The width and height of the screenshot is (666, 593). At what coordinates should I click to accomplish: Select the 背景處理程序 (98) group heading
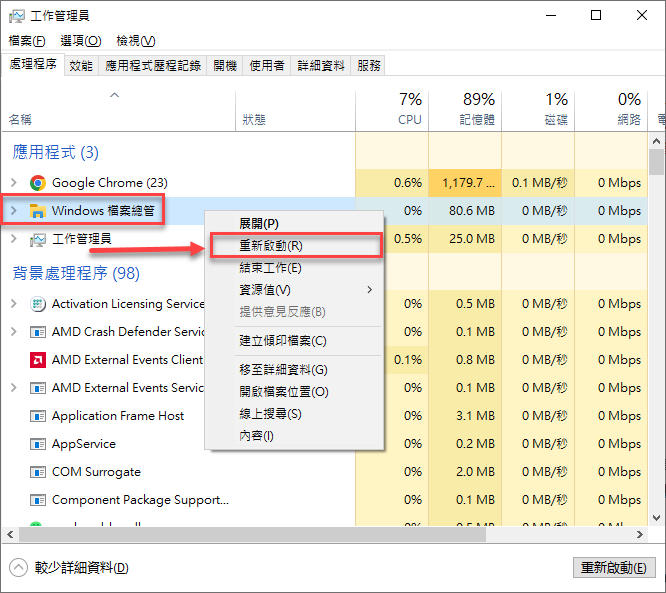coord(76,273)
